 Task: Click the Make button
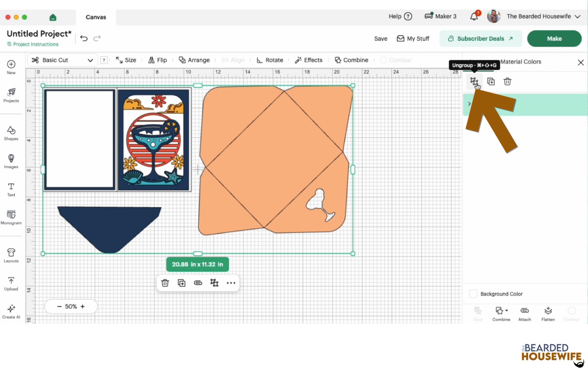coord(554,39)
